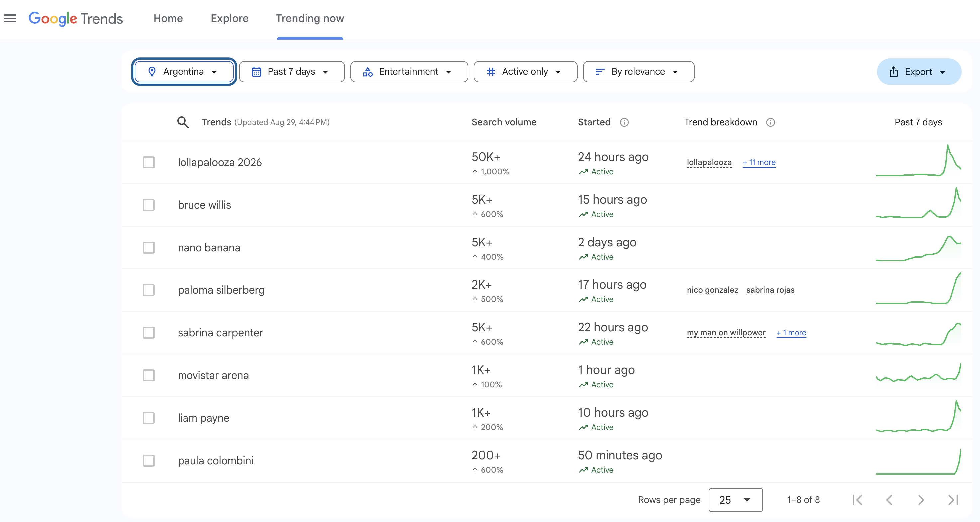Click the info icon next to Trend breakdown
This screenshot has height=522, width=980.
(x=770, y=122)
